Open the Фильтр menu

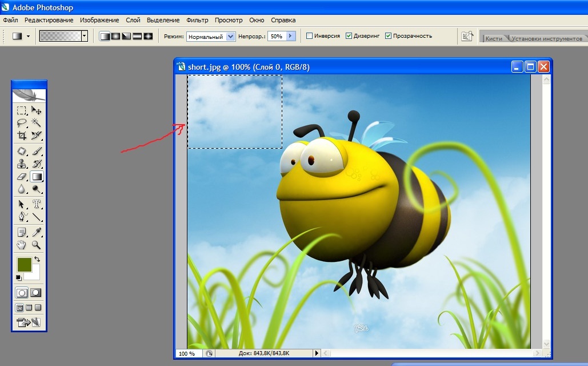(x=197, y=20)
